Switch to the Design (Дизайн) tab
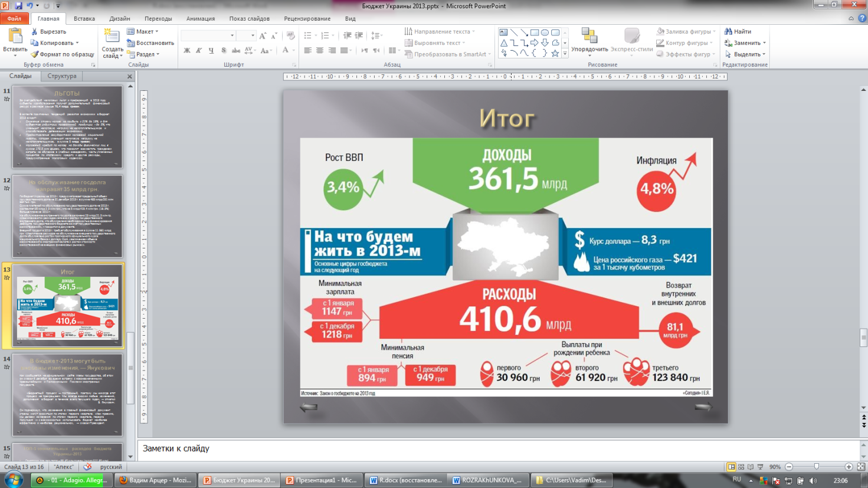 [120, 18]
